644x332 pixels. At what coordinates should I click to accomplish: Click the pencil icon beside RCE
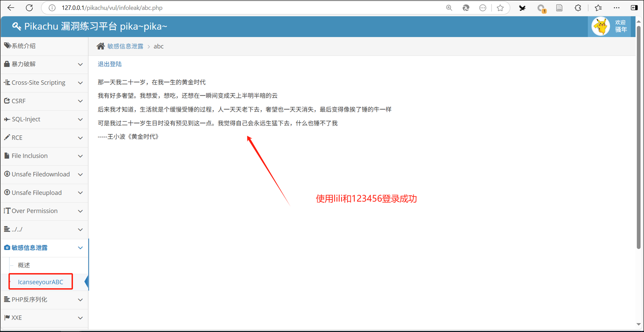click(x=7, y=137)
